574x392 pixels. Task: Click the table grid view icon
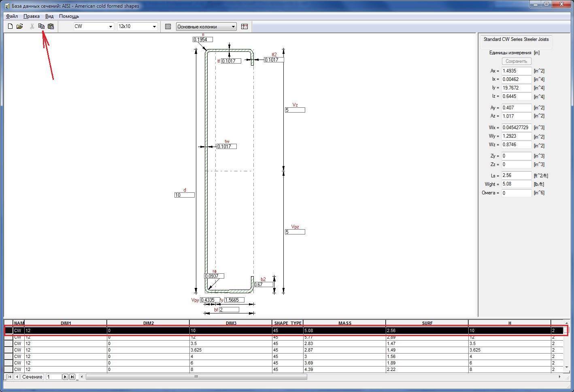point(168,26)
